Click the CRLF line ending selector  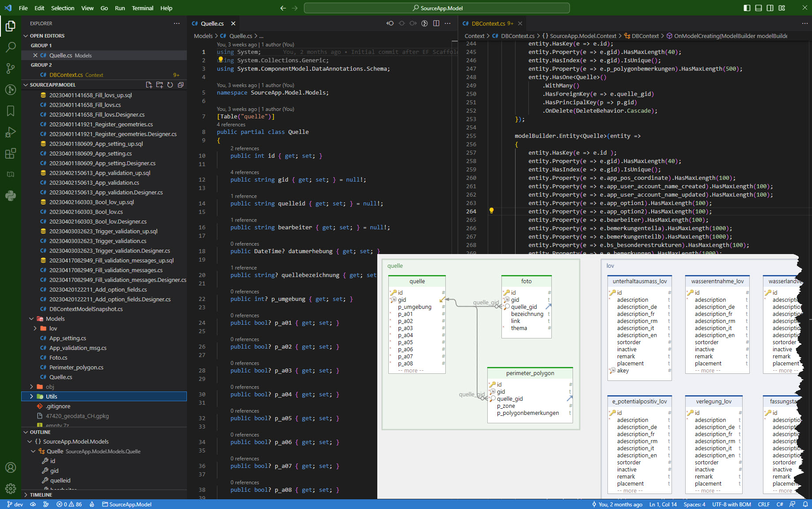click(763, 504)
